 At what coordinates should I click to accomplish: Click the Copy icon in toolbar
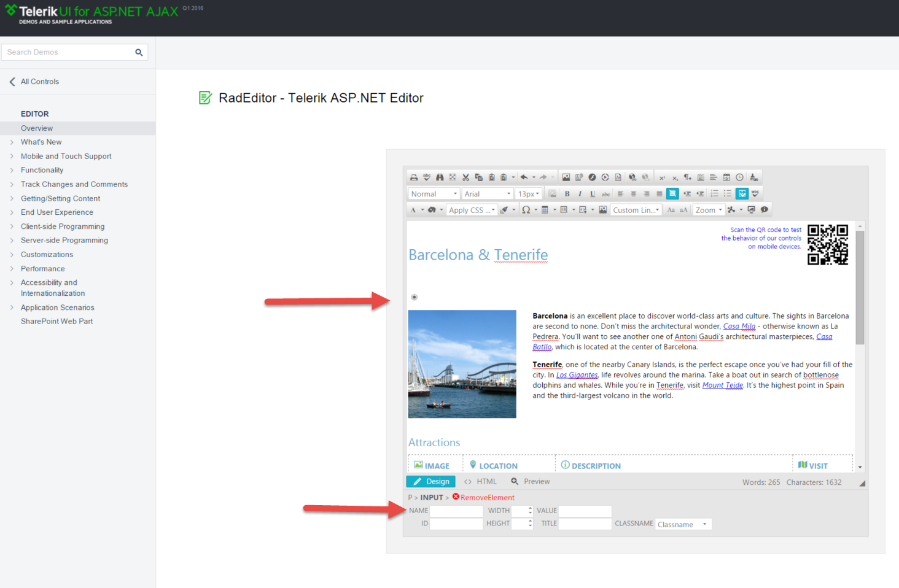(x=478, y=177)
